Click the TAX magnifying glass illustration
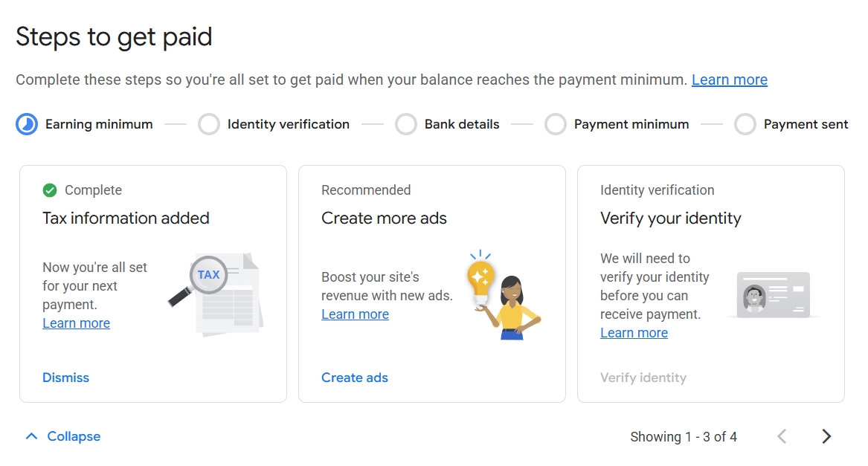The image size is (868, 466). [x=216, y=290]
